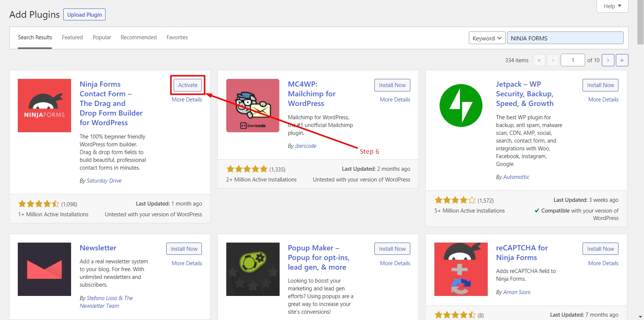Select the Search Results tab
644x320 pixels.
tap(35, 37)
